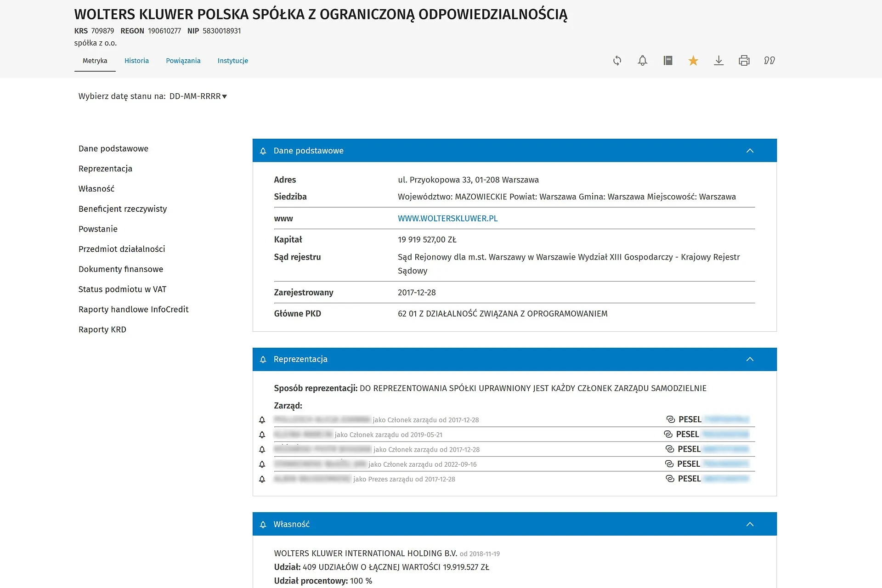Go to Własność in side navigation

[96, 189]
